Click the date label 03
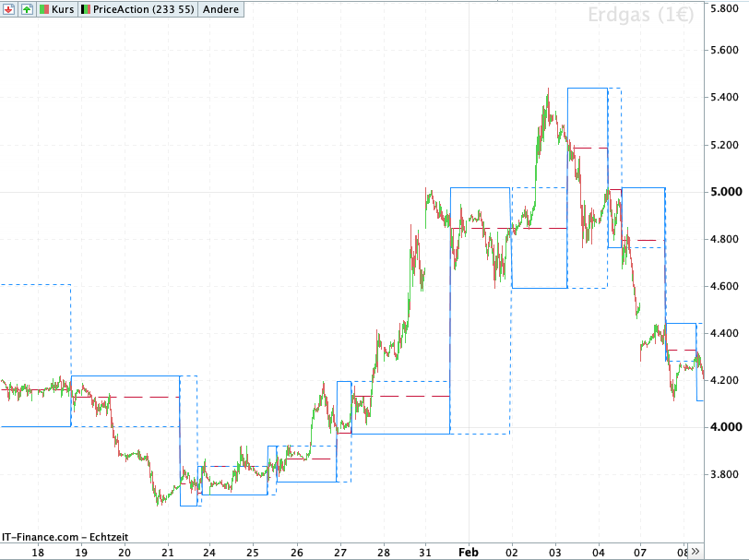The width and height of the screenshot is (749, 560). 555,553
